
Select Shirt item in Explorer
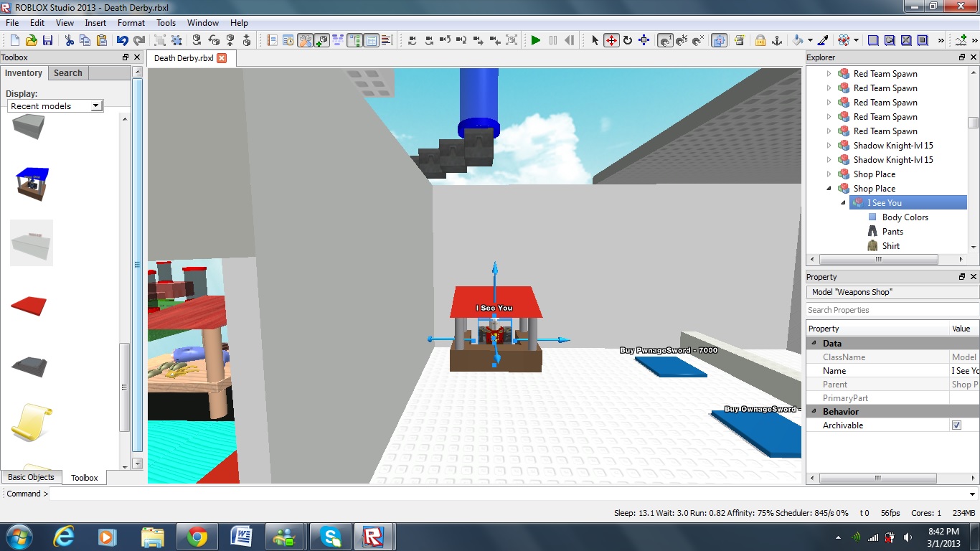pos(890,246)
